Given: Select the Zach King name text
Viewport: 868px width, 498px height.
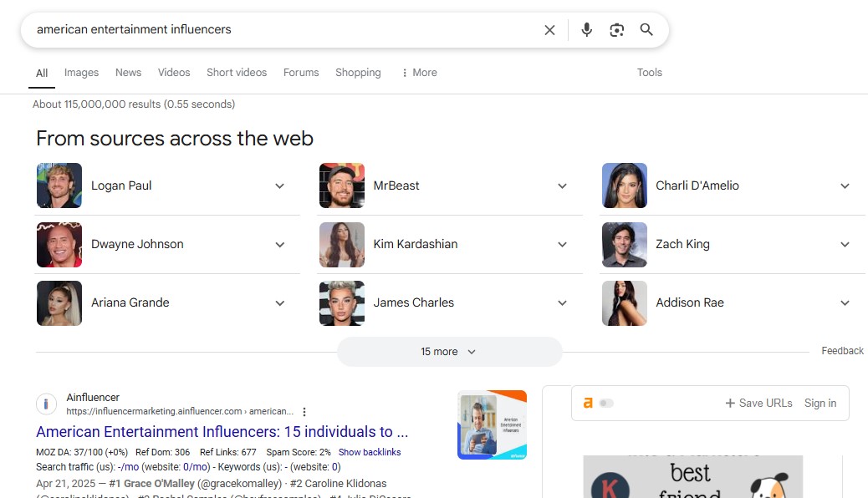Looking at the screenshot, I should tap(682, 245).
